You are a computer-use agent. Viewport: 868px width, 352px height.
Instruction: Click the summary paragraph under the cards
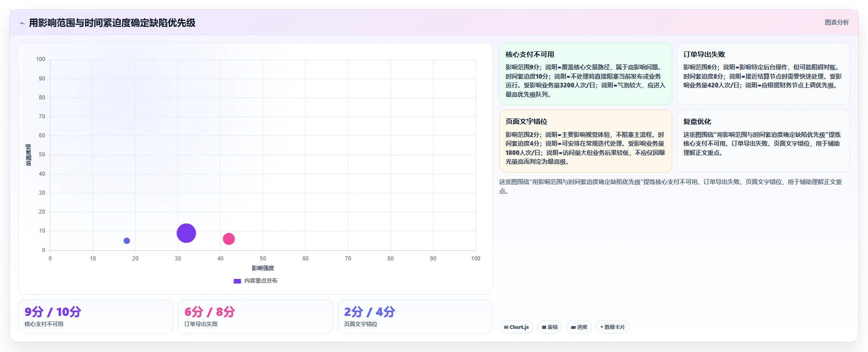(670, 186)
